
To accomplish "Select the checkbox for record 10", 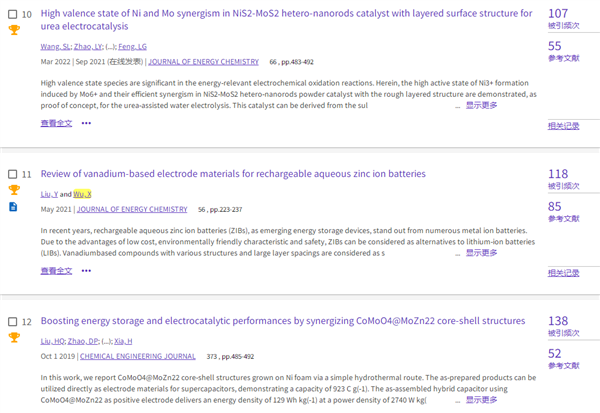I will click(x=12, y=14).
